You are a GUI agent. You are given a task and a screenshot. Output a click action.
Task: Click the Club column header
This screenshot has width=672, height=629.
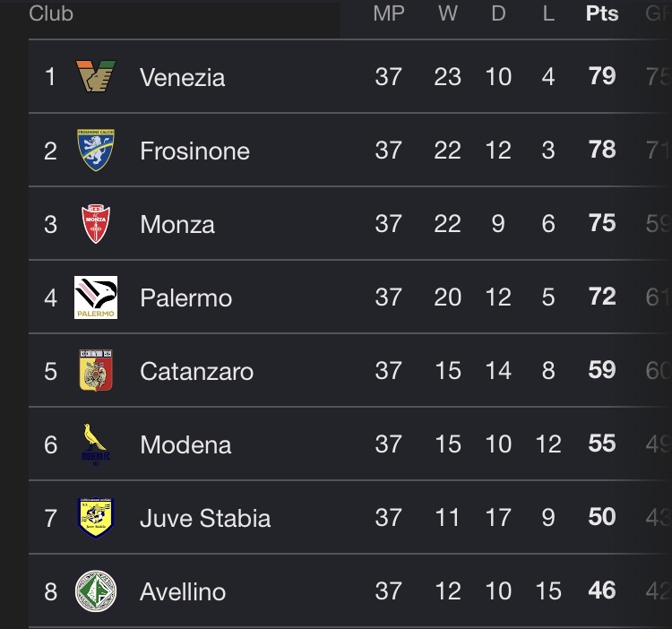point(51,13)
